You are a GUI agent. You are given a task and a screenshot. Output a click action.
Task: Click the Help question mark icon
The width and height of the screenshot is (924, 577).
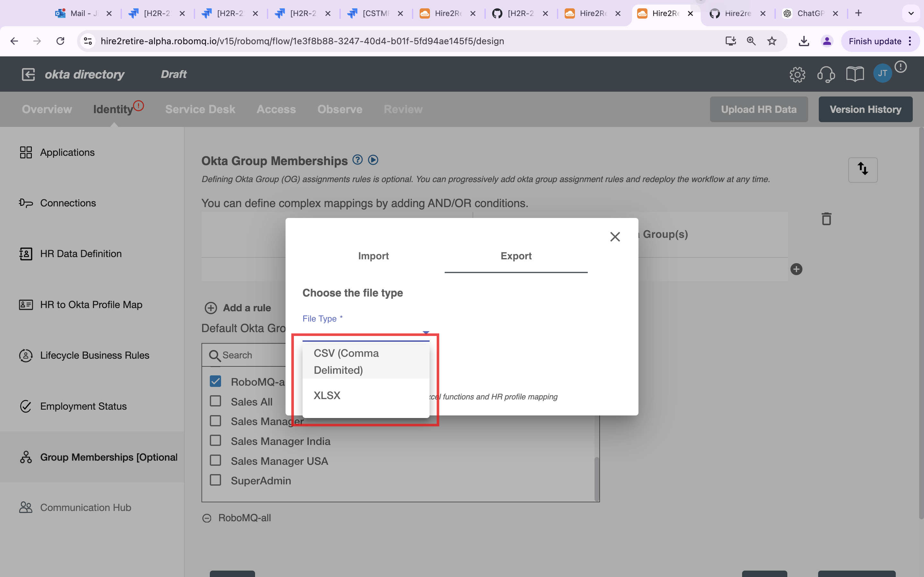[x=356, y=160]
